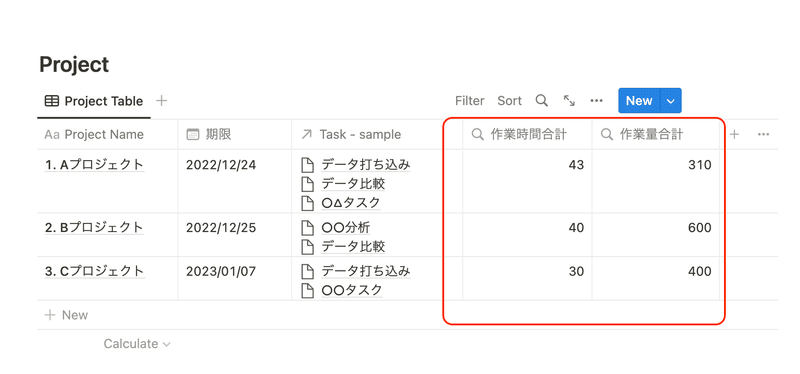Expand the New button dropdown arrow

pyautogui.click(x=671, y=101)
